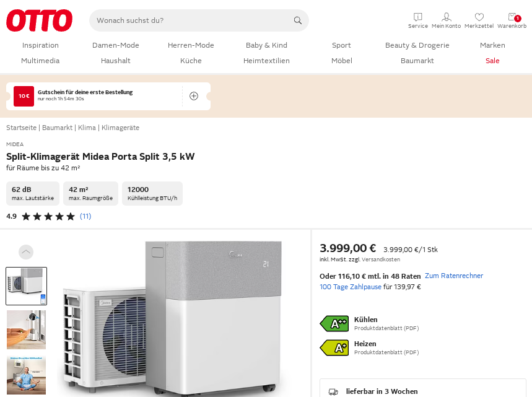Screen dimensions: 532x397
Task: Open the (11) reviews link
Action: pyautogui.click(x=85, y=216)
